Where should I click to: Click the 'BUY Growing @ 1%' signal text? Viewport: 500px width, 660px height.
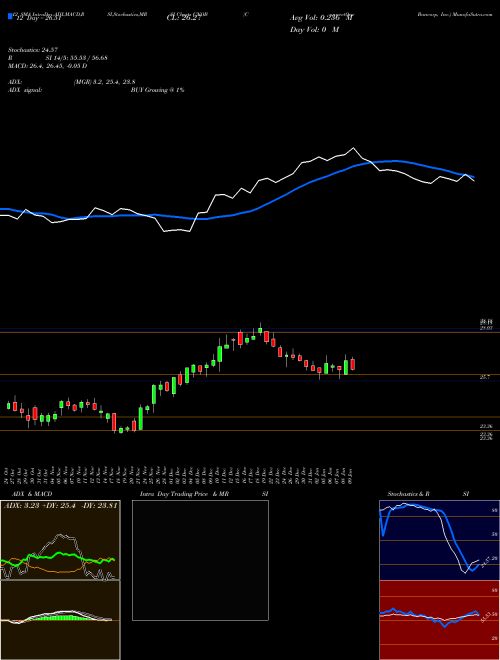[157, 90]
